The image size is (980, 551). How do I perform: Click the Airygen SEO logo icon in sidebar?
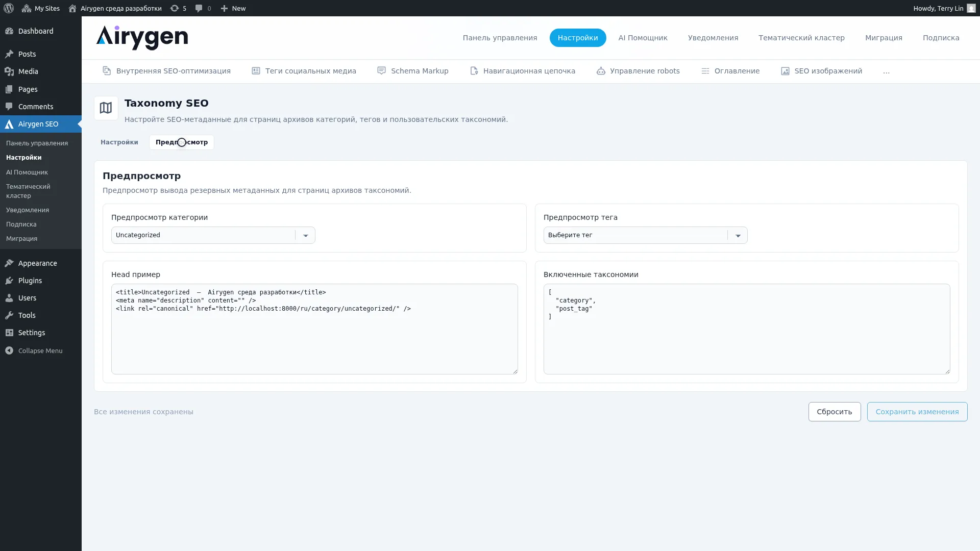pos(9,124)
